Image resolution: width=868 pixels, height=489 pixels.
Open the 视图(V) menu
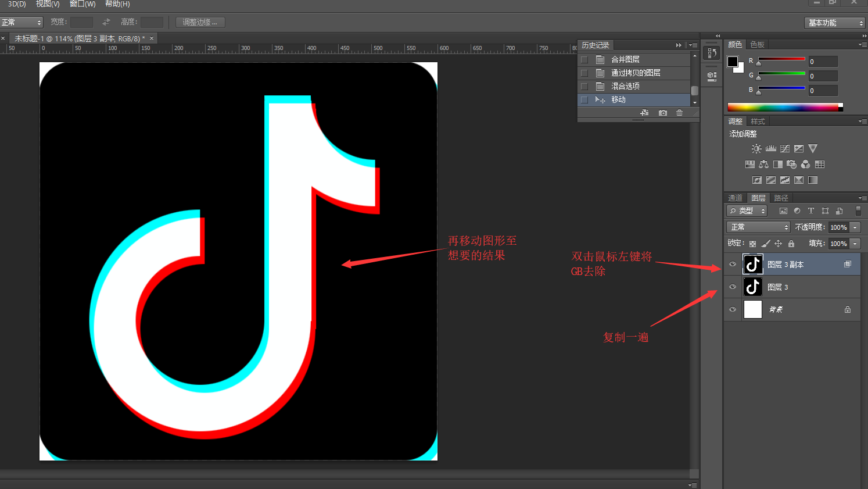(x=48, y=4)
